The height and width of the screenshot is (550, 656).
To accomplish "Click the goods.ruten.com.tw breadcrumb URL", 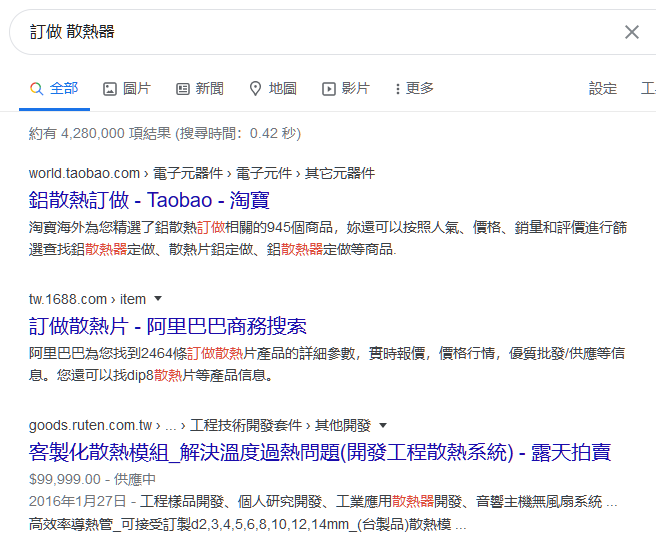I will click(200, 426).
